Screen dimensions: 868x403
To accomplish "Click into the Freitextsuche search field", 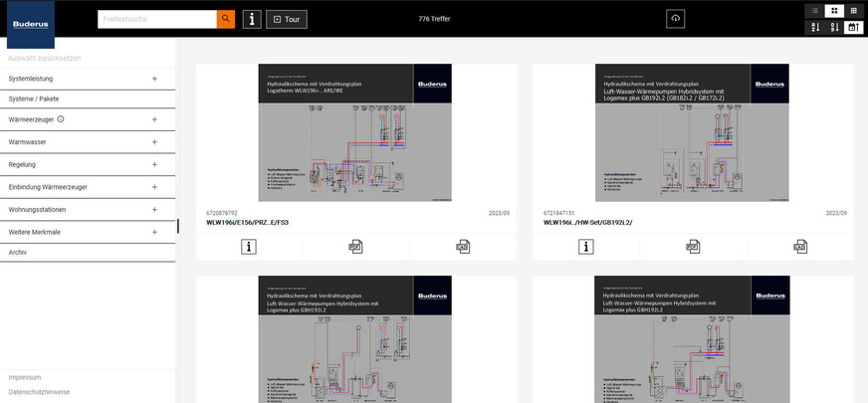I will tap(157, 19).
